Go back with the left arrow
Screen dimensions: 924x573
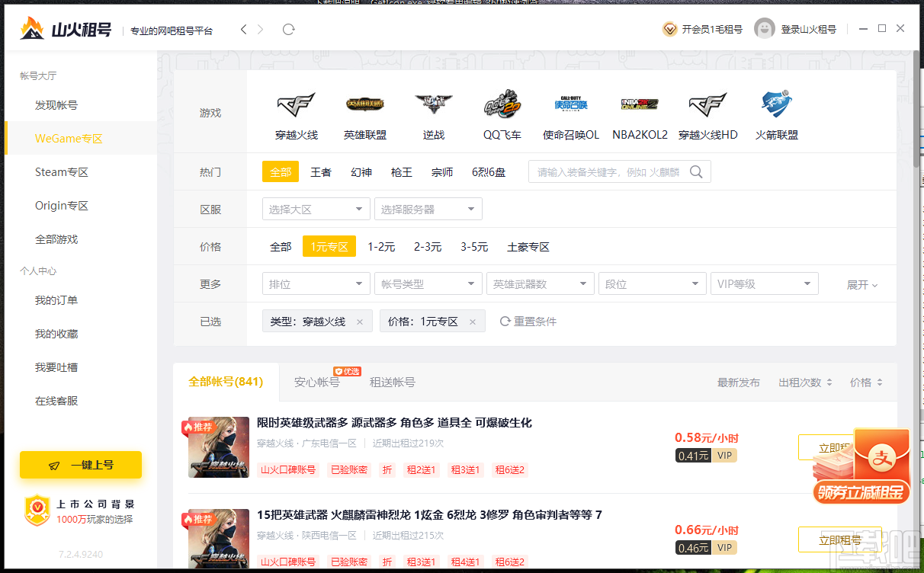coord(244,30)
